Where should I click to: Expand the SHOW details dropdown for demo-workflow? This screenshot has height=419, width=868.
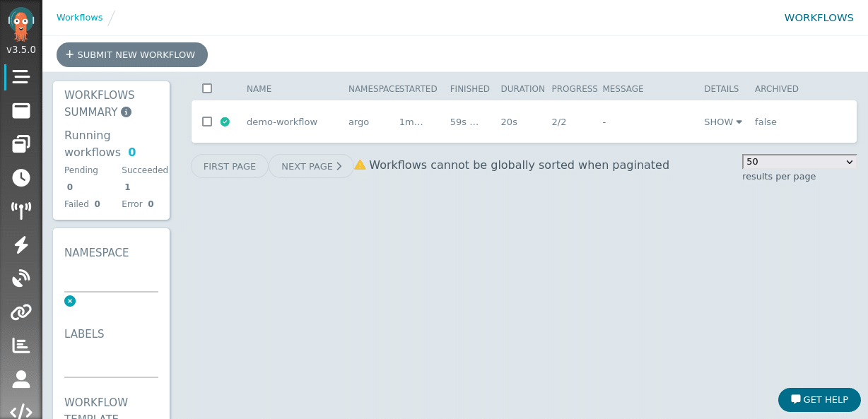[x=722, y=122]
